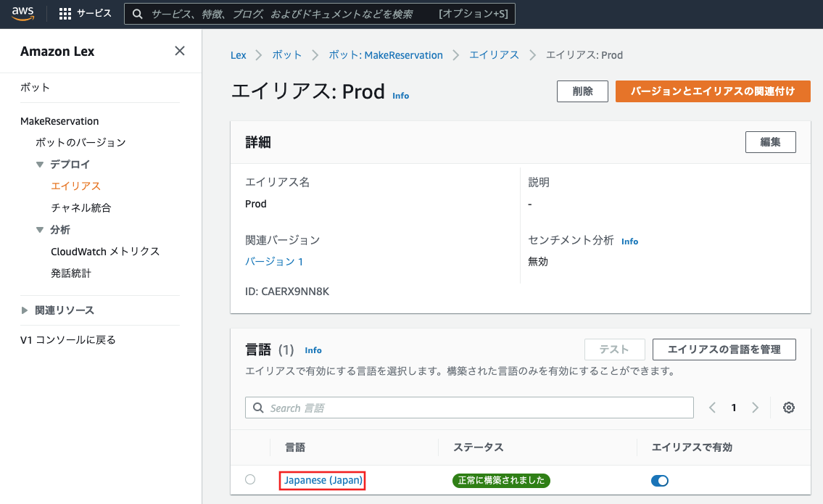
Task: Open the サービス grid menu
Action: [x=85, y=14]
